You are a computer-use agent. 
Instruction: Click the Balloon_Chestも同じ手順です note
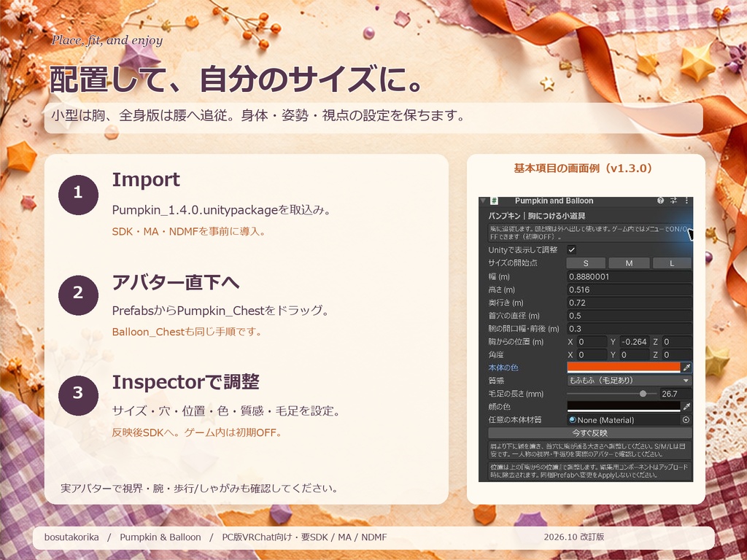(x=187, y=332)
